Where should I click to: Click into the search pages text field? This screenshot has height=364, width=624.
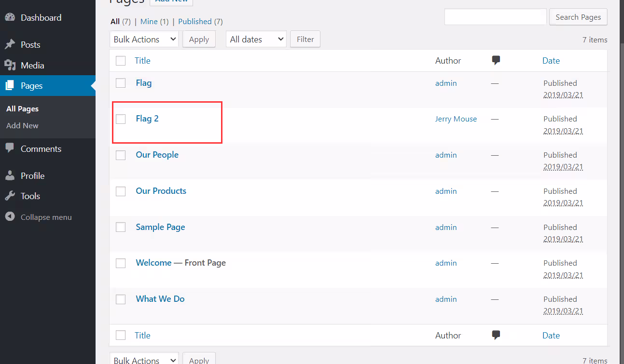click(495, 17)
